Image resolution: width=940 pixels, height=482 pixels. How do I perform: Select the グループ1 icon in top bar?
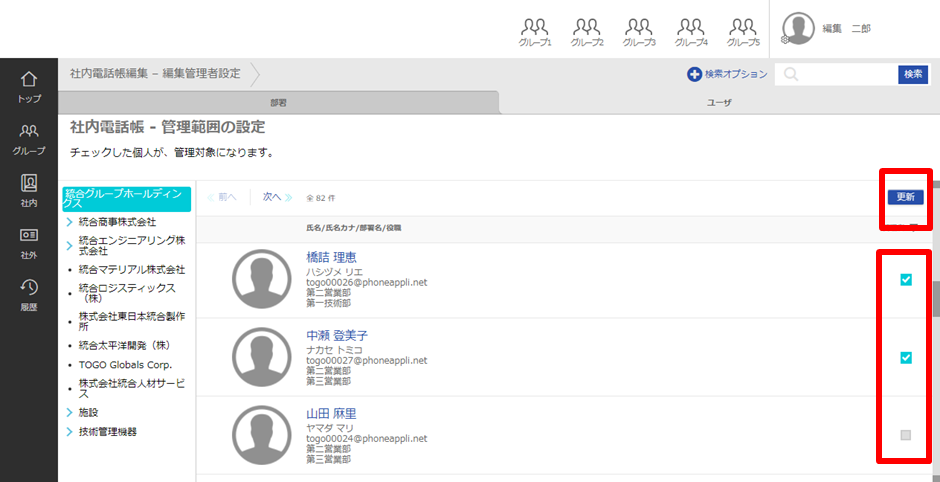point(534,32)
